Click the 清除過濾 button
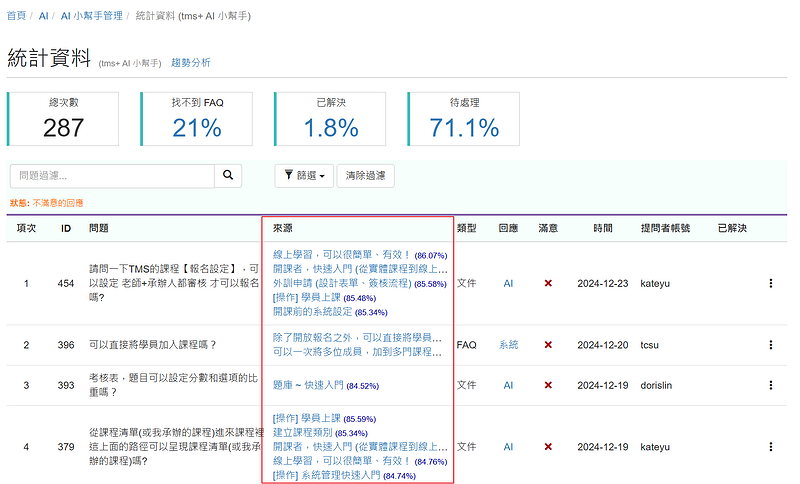800x484 pixels. [x=365, y=176]
